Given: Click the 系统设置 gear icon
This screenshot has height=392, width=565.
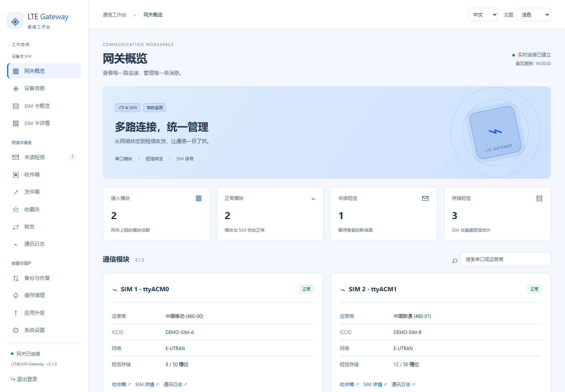Looking at the screenshot, I should click(16, 330).
